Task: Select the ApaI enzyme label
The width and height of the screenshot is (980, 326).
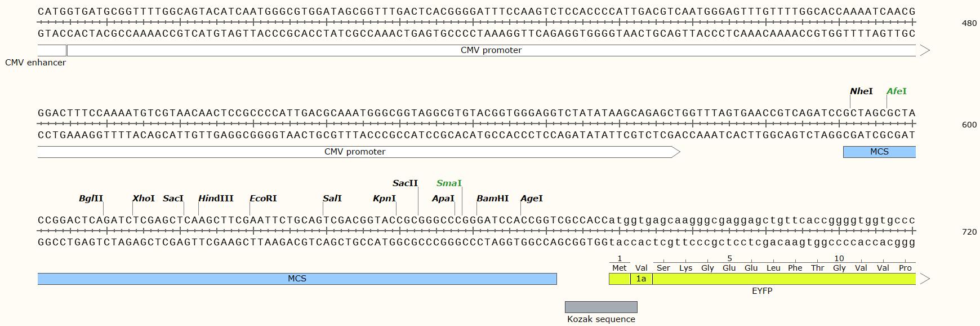Action: [x=443, y=199]
